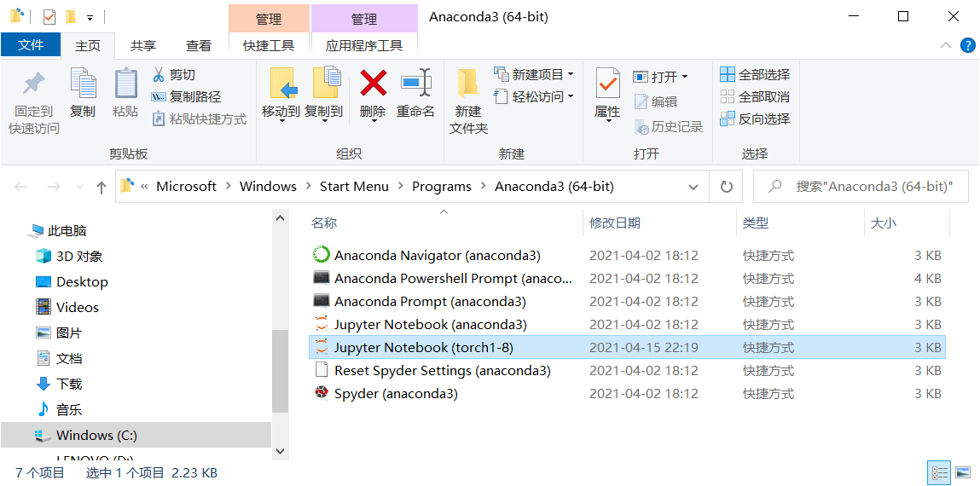The height and width of the screenshot is (486, 980).
Task: Click the search Anaconda3 input box
Action: point(862,186)
